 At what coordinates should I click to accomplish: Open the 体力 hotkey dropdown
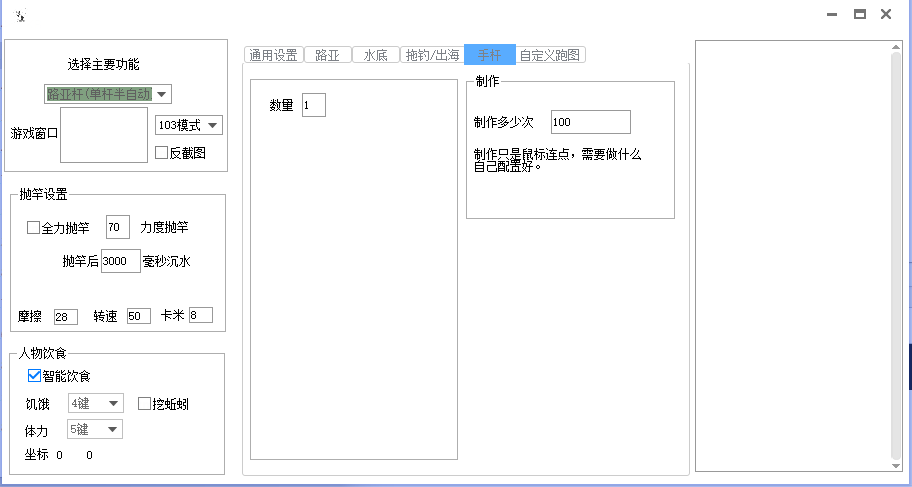[113, 429]
